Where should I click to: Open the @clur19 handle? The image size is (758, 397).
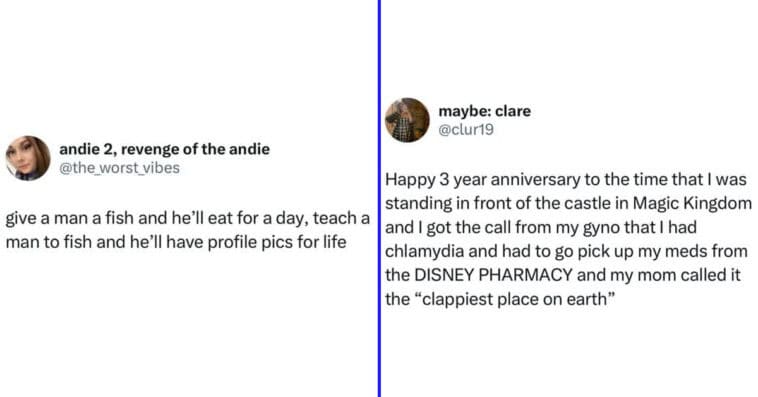466,130
